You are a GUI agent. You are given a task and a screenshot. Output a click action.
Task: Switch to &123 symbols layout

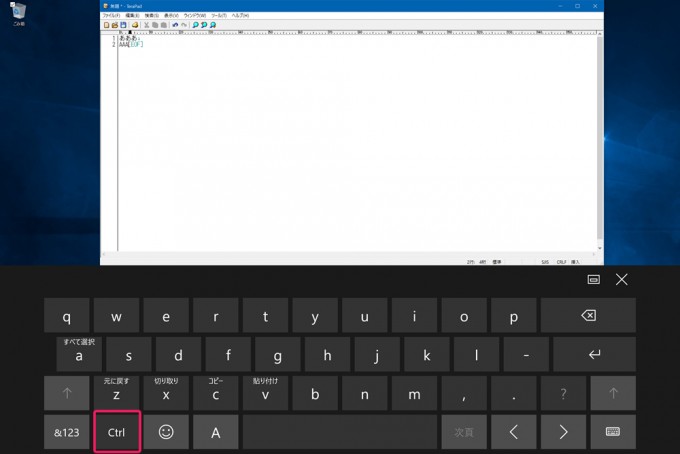(67, 432)
